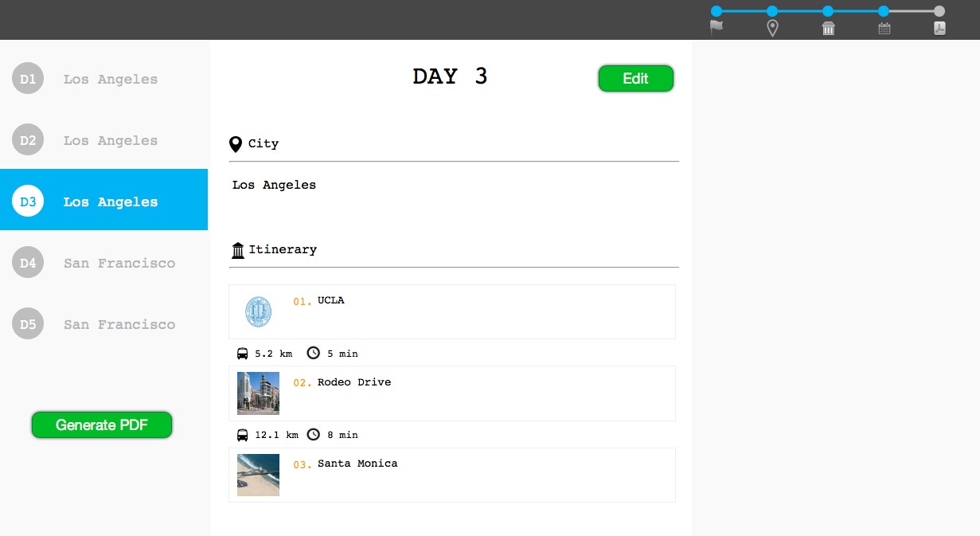980x536 pixels.
Task: Click the clock icon next to 8 min
Action: [314, 434]
